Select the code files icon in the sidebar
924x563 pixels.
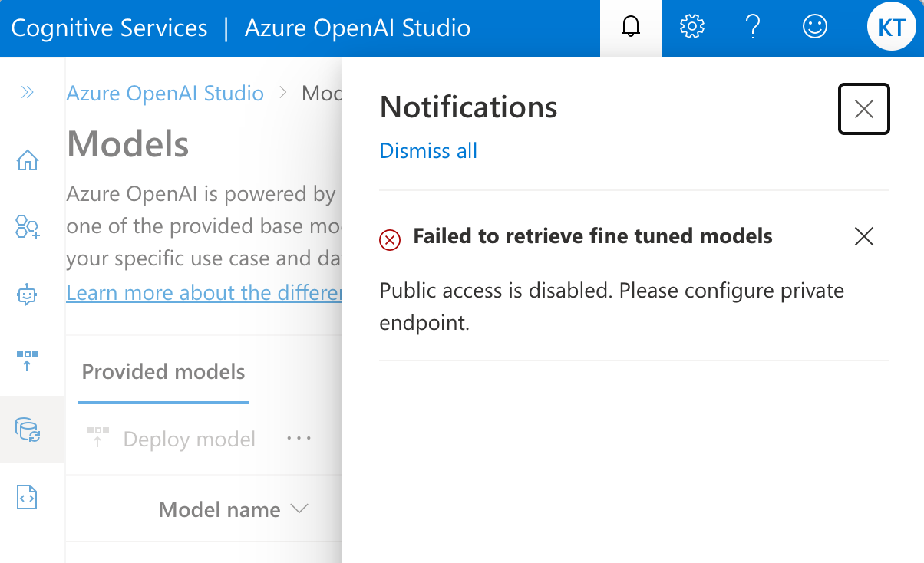27,497
